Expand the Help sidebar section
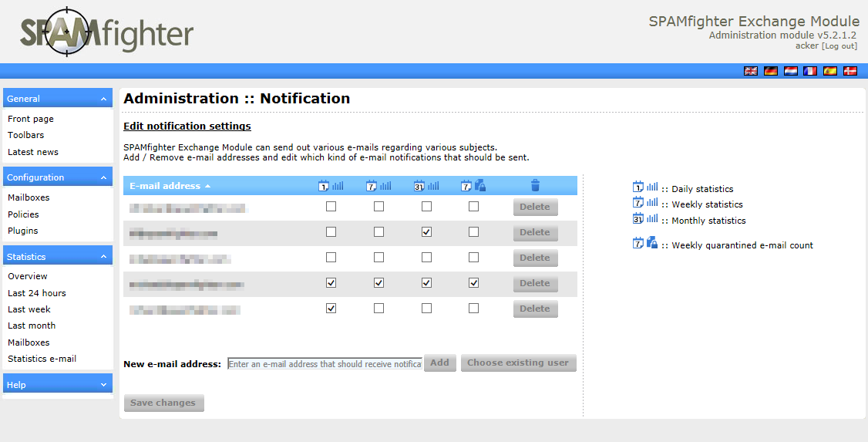The height and width of the screenshot is (442, 868). tap(103, 384)
